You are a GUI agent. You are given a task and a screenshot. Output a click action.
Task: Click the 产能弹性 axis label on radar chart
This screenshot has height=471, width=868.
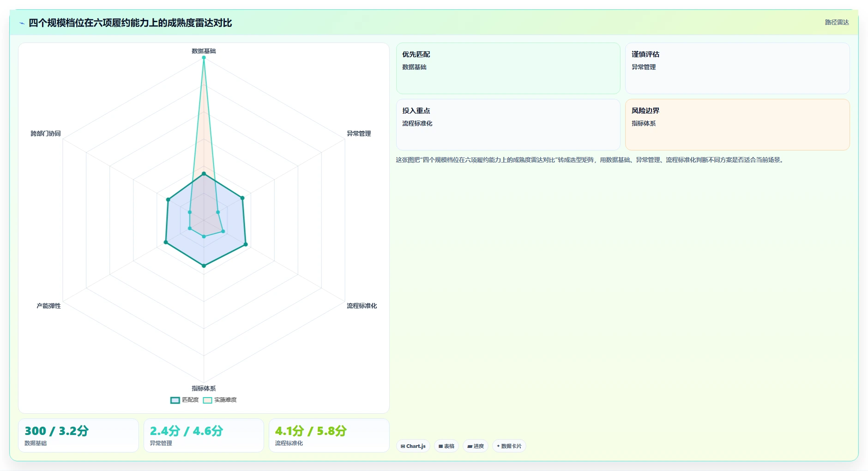(48, 306)
